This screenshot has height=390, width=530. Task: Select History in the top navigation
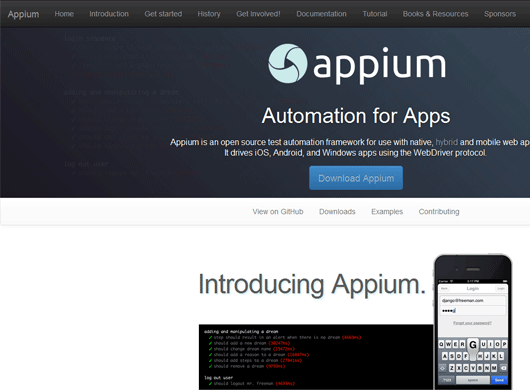209,14
